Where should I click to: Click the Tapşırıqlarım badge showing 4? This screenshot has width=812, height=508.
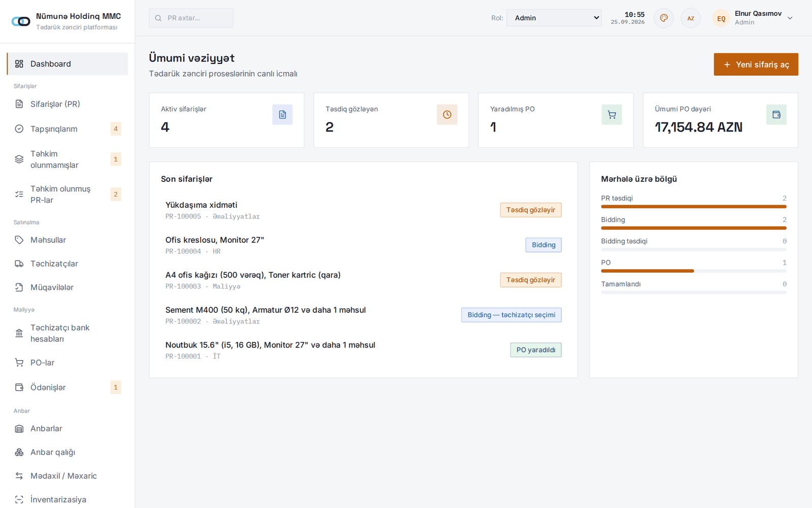(x=116, y=129)
